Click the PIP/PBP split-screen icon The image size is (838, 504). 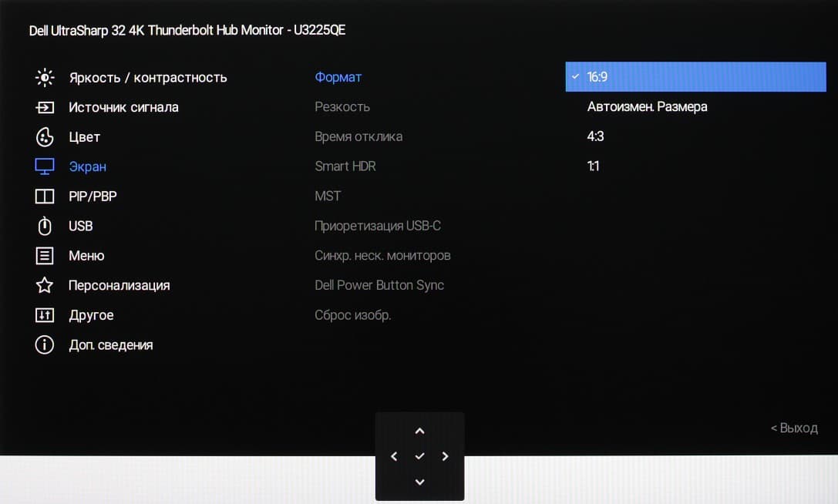tap(45, 197)
